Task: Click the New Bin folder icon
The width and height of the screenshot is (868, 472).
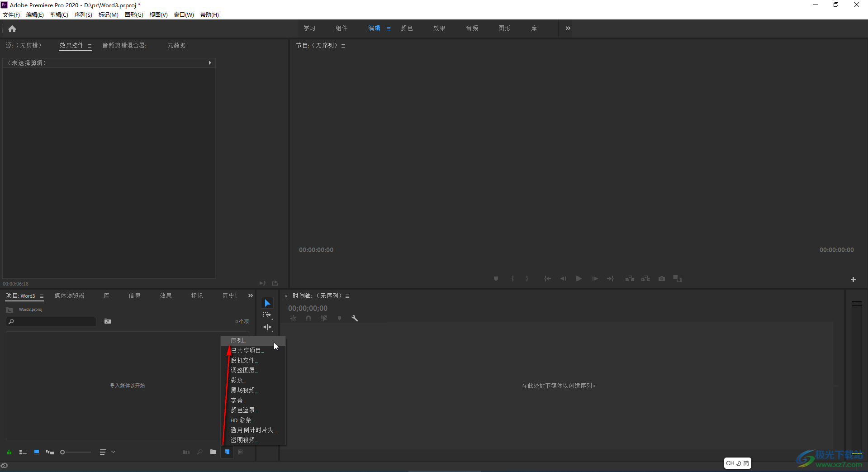Action: point(213,452)
